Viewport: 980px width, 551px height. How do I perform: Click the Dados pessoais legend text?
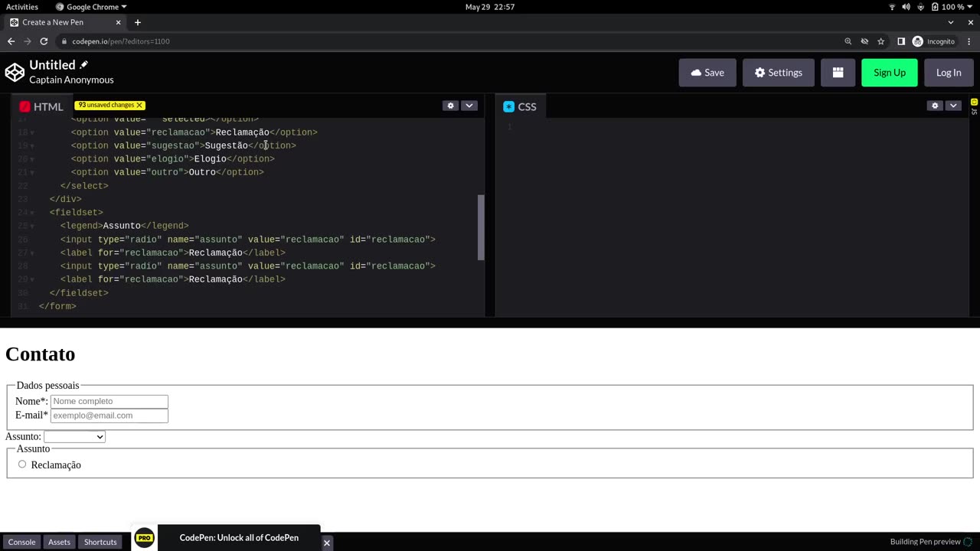[x=47, y=386]
